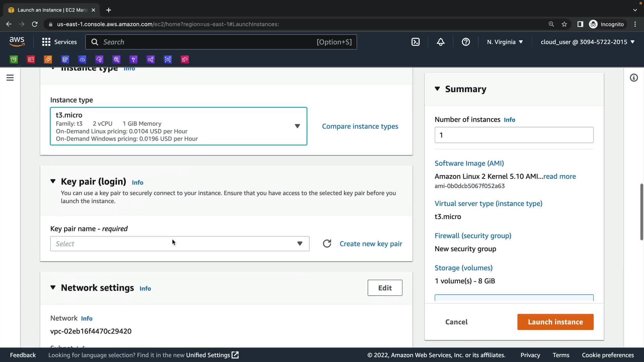Open the Key pair name Select dropdown

pos(180,244)
